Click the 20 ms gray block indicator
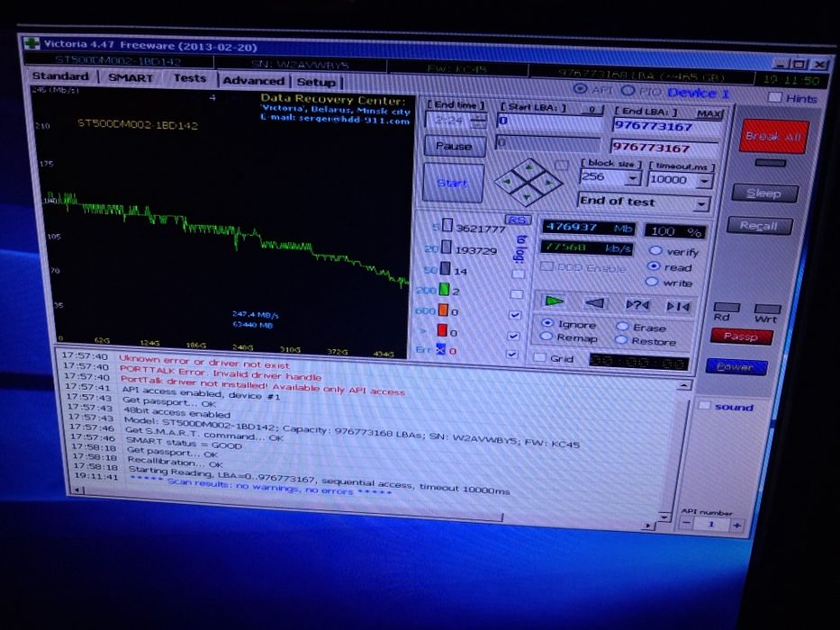The width and height of the screenshot is (840, 630). [x=446, y=247]
